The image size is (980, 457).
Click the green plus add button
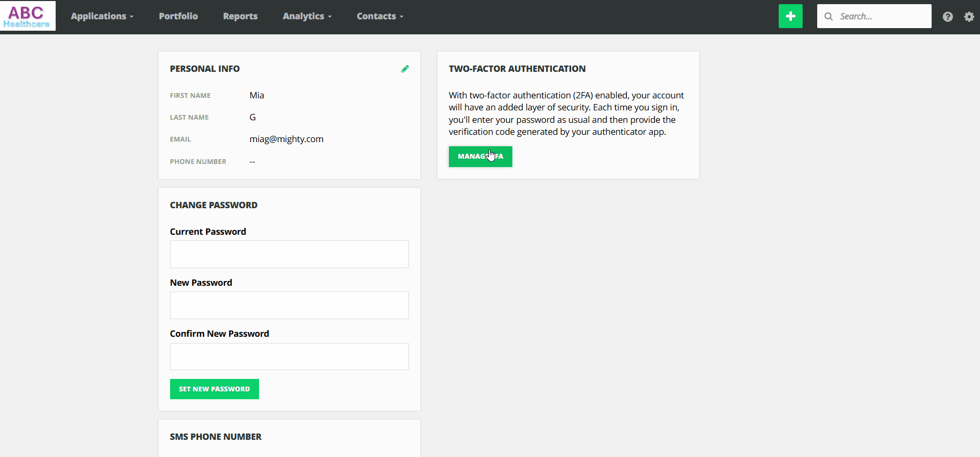tap(790, 16)
